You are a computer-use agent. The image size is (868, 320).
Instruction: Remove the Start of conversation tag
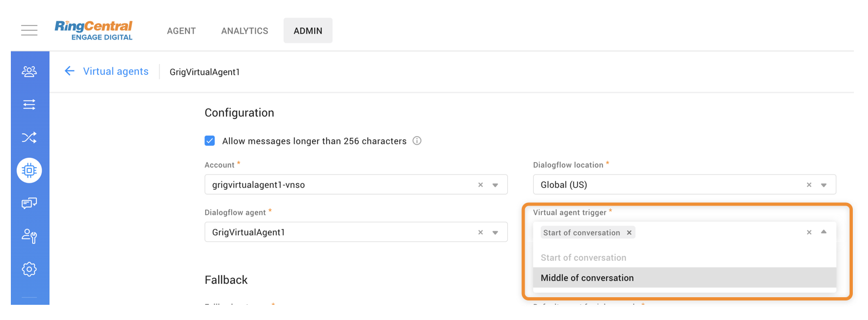click(x=629, y=233)
